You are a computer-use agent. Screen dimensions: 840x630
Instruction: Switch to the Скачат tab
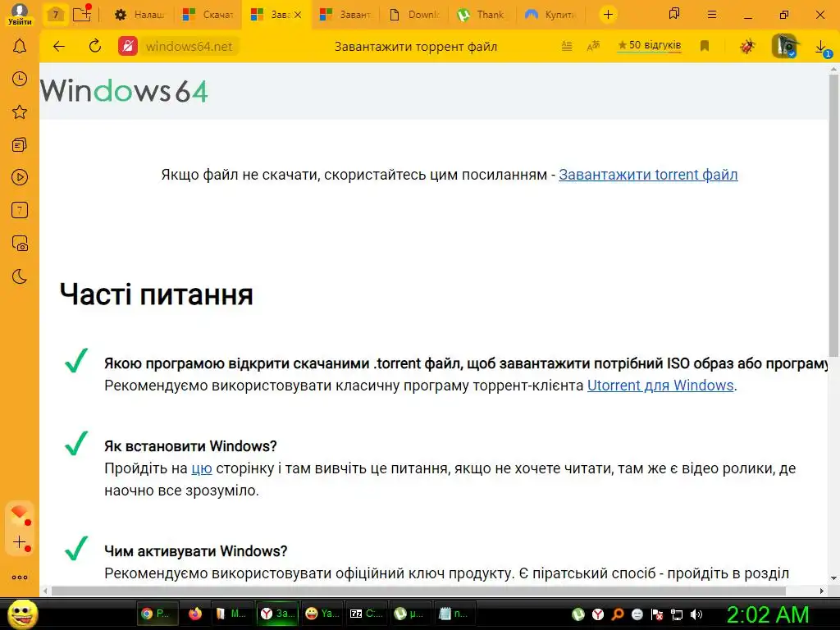pos(208,15)
